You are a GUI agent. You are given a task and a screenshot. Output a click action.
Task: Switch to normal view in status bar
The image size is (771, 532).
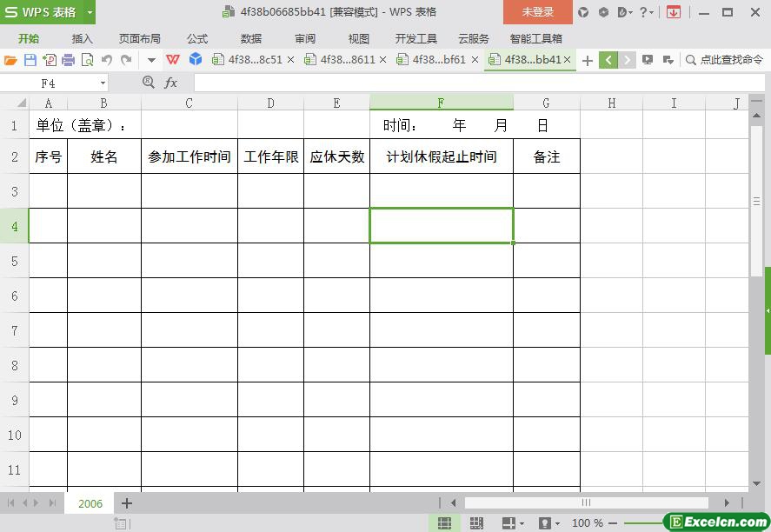(x=444, y=523)
